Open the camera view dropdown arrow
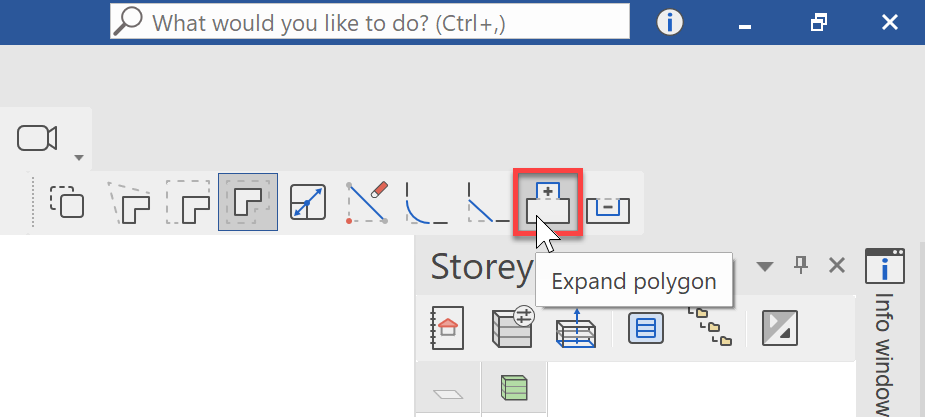The image size is (925, 417). [79, 157]
